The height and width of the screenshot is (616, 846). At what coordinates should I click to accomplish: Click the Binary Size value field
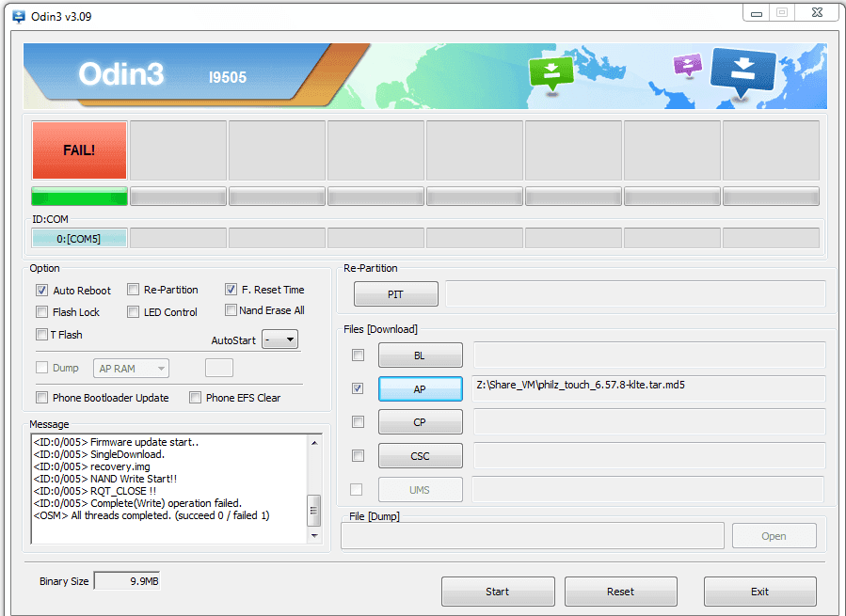[127, 581]
